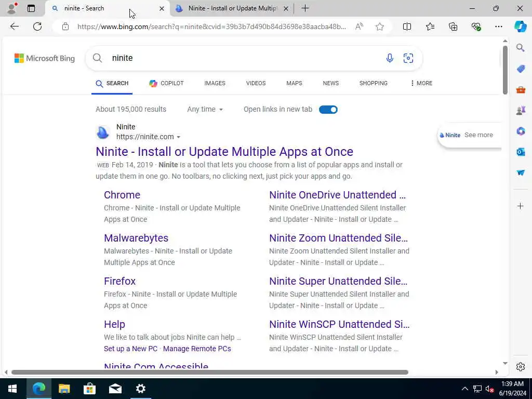Click the browser Back arrow

pyautogui.click(x=14, y=26)
